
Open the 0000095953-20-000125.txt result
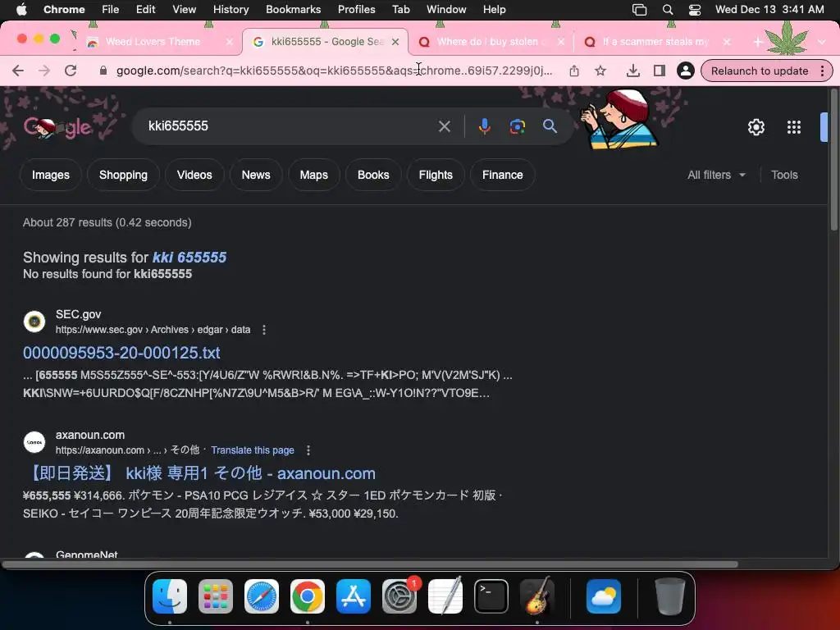pyautogui.click(x=121, y=353)
